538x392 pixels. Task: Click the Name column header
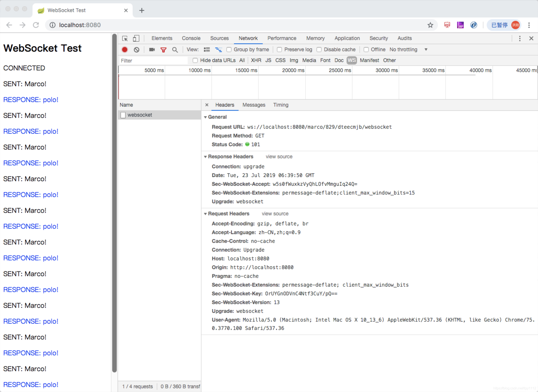160,105
